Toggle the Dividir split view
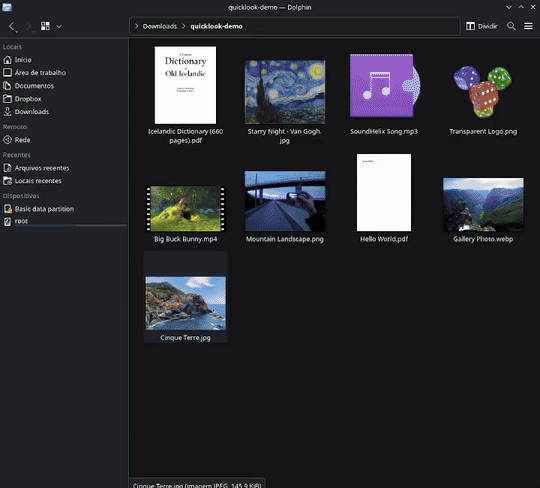This screenshot has width=540, height=488. coord(481,26)
